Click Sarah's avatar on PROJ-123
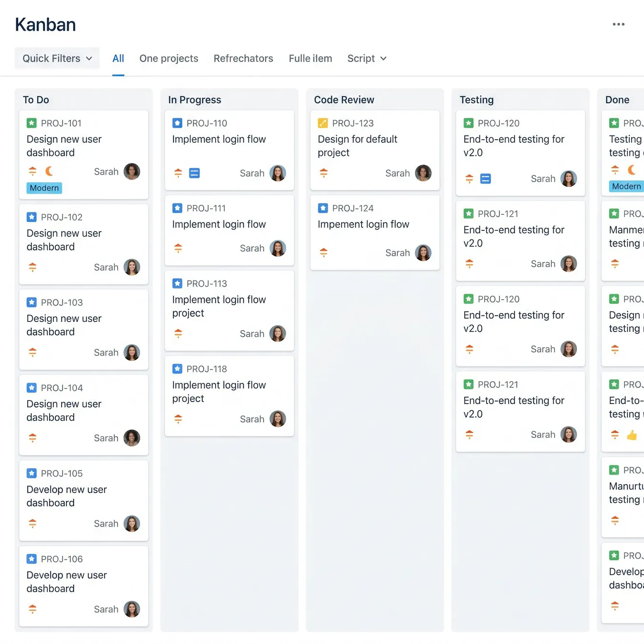 [x=423, y=173]
